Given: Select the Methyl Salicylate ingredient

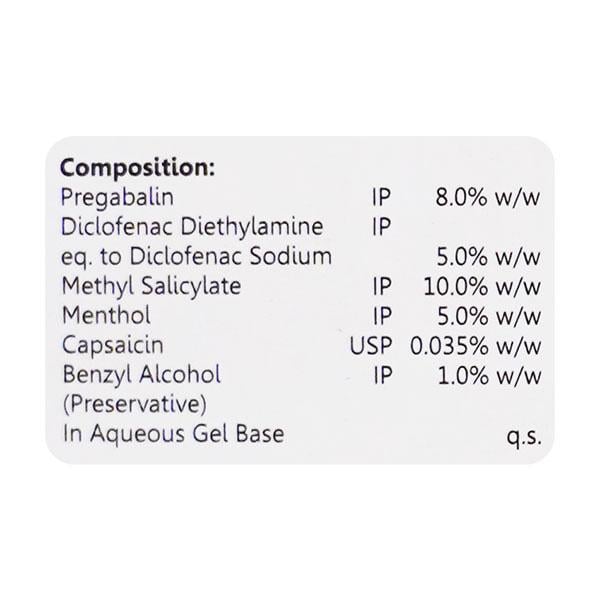Looking at the screenshot, I should pos(151,286).
